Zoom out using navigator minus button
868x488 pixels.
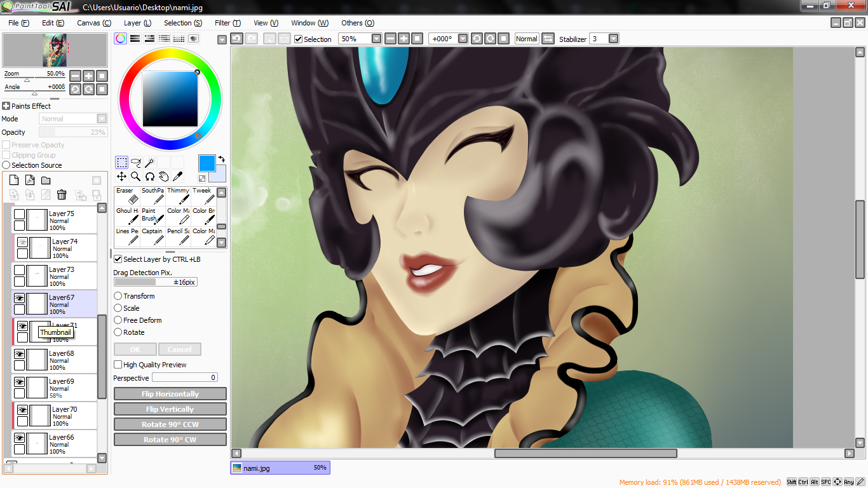pyautogui.click(x=75, y=76)
